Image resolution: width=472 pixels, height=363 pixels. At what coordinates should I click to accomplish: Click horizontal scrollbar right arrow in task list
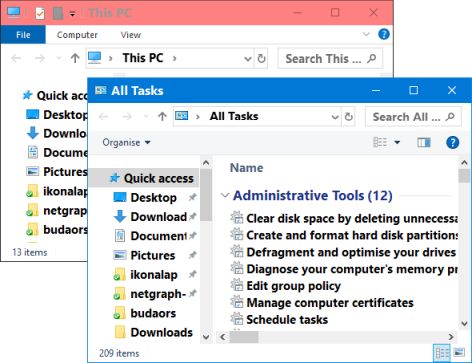coord(451,337)
